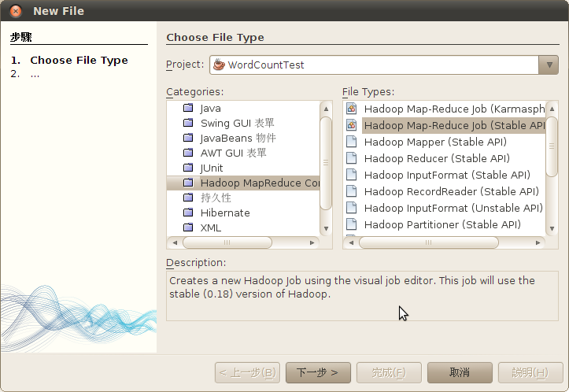This screenshot has height=392, width=569.
Task: Click the 取消 cancel button
Action: pos(460,372)
